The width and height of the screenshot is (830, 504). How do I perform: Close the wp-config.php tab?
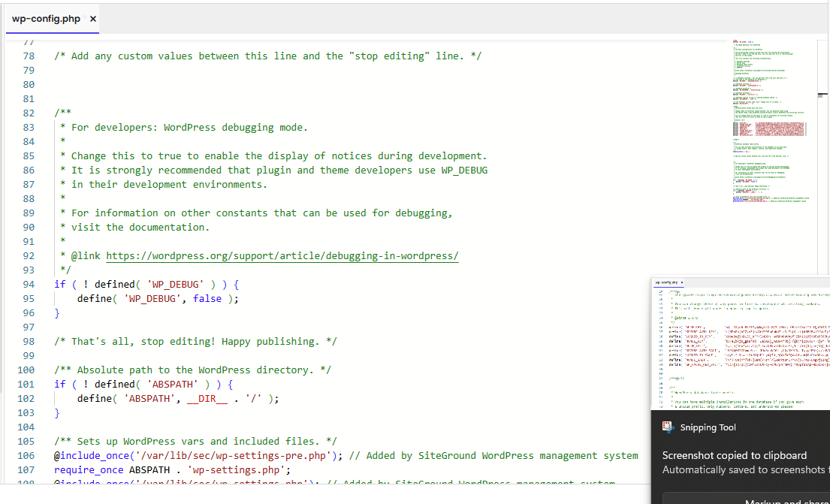[92, 19]
